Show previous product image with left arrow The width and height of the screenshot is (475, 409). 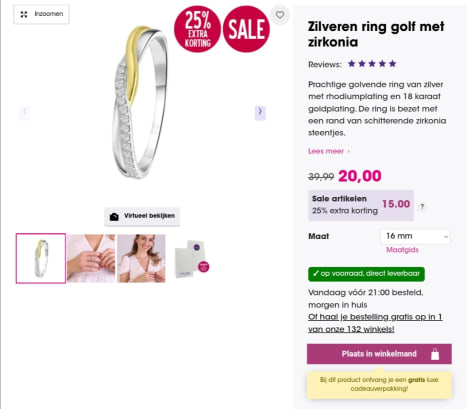click(24, 112)
